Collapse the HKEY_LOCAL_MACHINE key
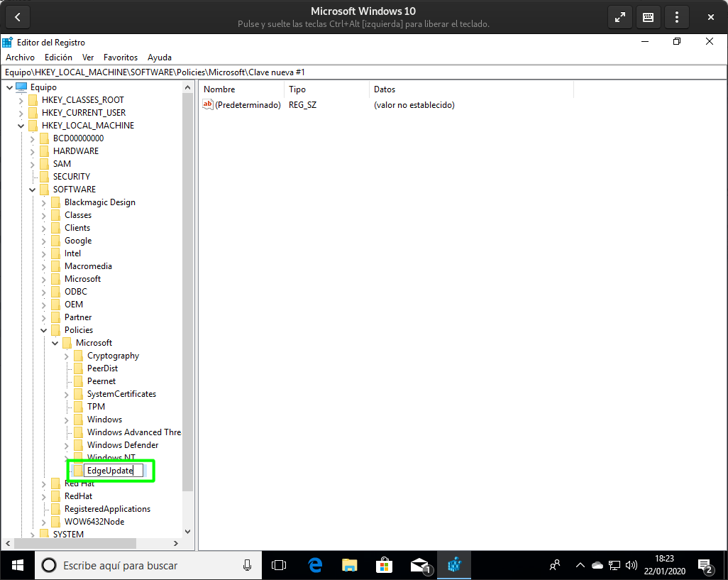The width and height of the screenshot is (728, 580). point(21,126)
